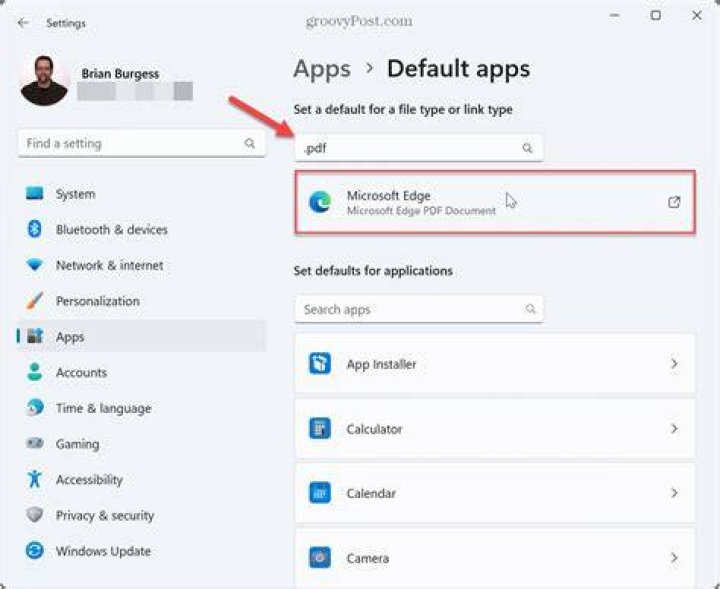
Task: Expand Calculator chevron
Action: 674,429
